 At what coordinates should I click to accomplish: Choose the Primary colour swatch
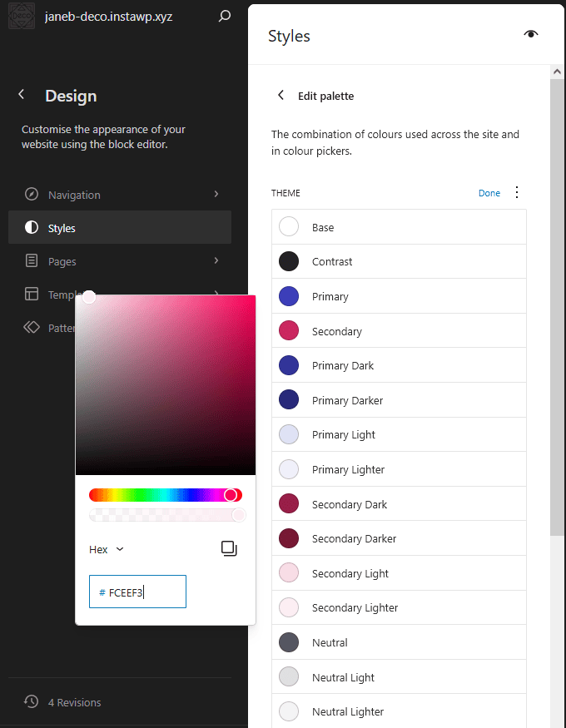point(289,296)
